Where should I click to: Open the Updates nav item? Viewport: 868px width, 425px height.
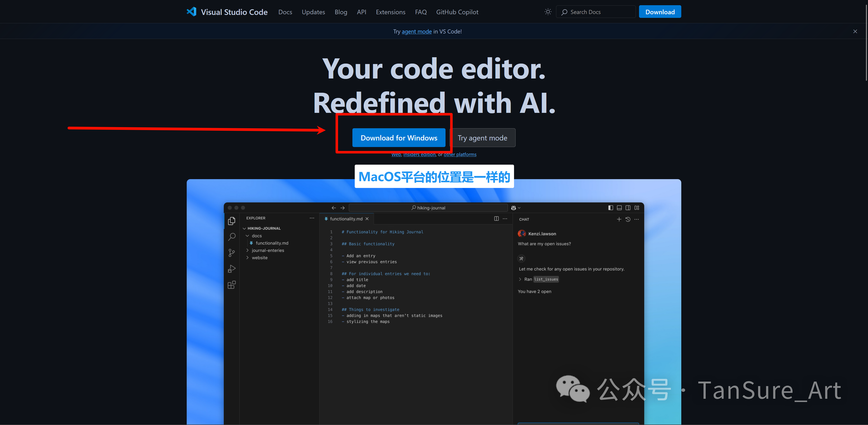[x=313, y=12]
